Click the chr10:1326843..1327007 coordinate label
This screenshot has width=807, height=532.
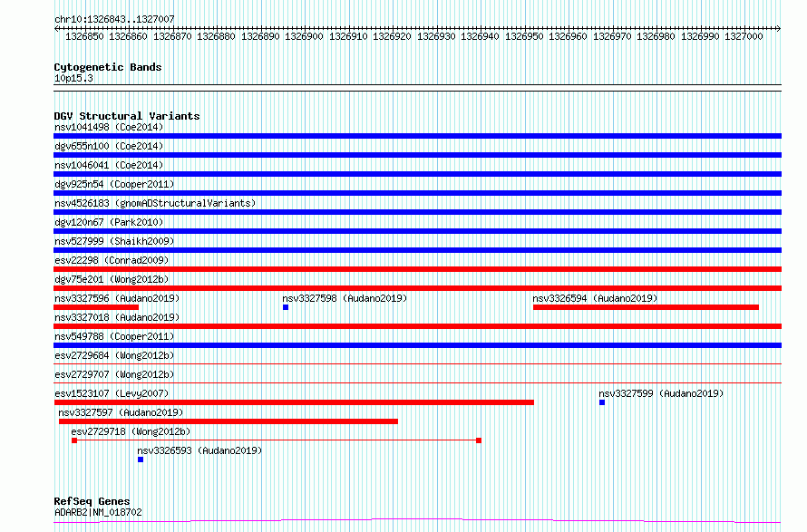click(x=114, y=19)
